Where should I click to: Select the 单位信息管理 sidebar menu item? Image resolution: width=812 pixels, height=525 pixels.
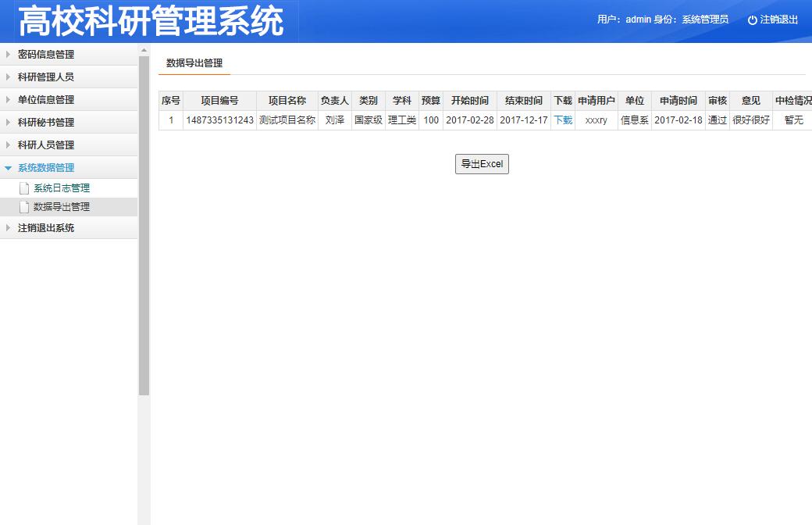point(48,99)
